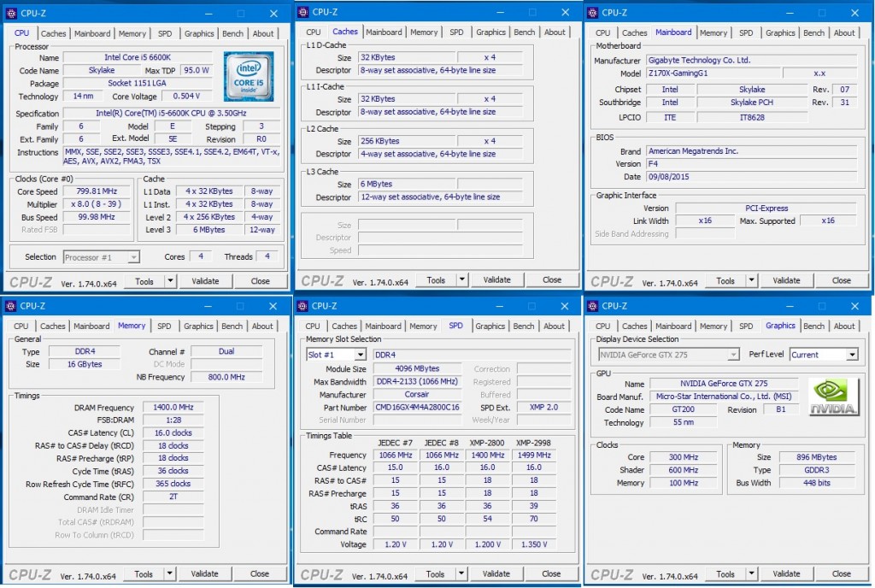
Task: Switch to the Caches tab in the Memory window
Action: [x=53, y=326]
